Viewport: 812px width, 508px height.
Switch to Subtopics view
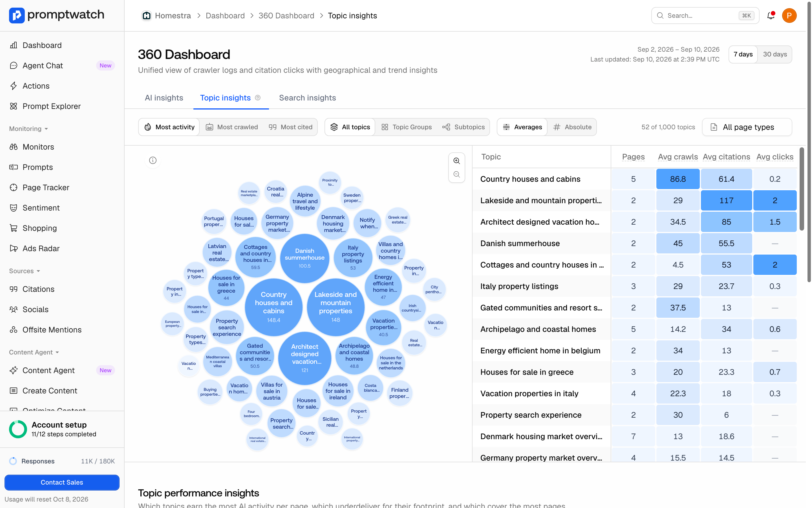click(x=464, y=127)
